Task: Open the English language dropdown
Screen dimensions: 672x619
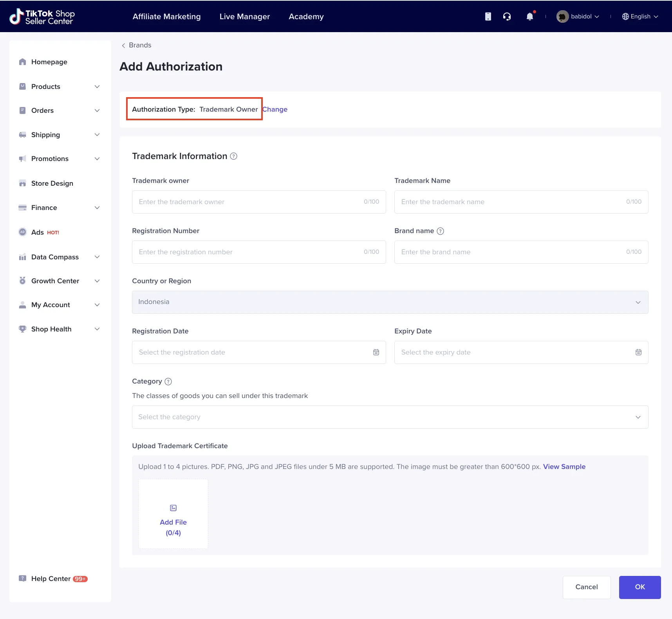Action: point(640,16)
